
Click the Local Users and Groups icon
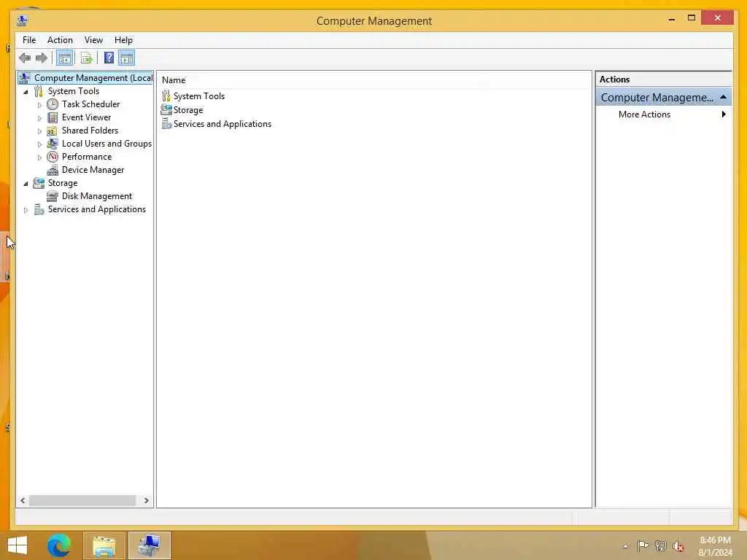53,144
